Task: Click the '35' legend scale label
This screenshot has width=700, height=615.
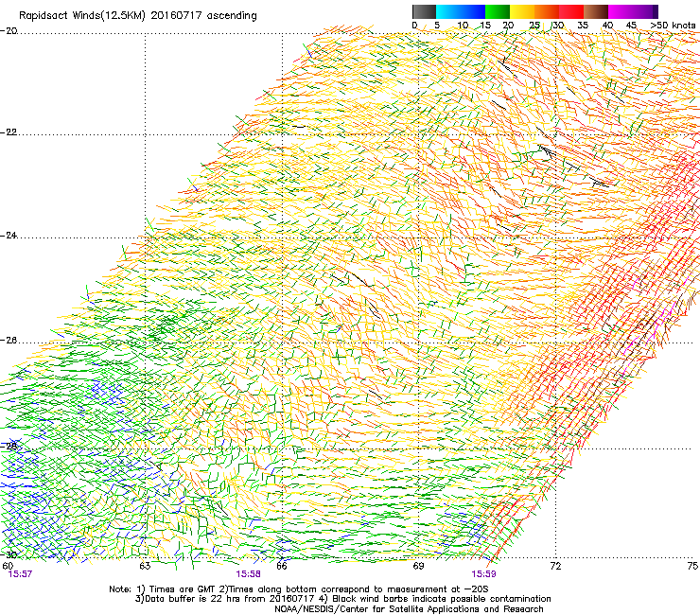Action: 583,26
